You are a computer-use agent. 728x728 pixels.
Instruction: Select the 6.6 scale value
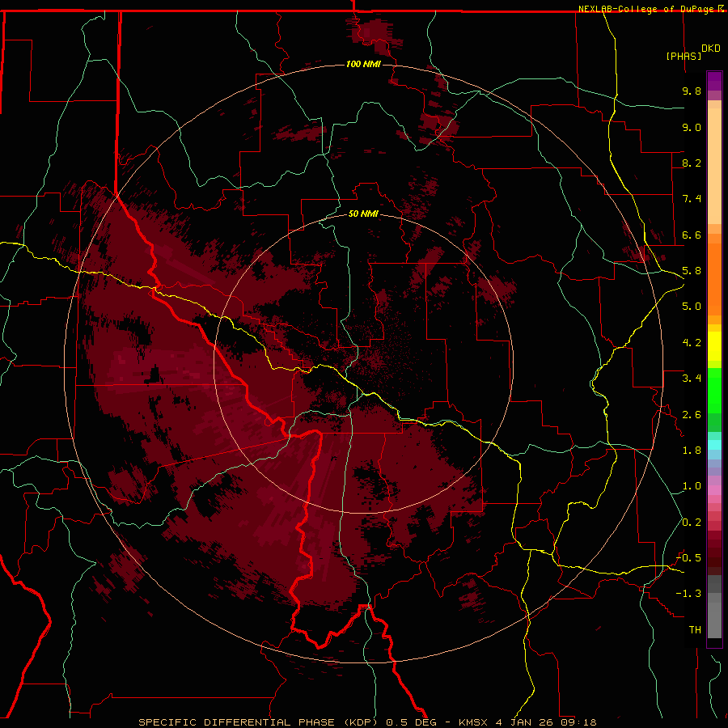[692, 235]
